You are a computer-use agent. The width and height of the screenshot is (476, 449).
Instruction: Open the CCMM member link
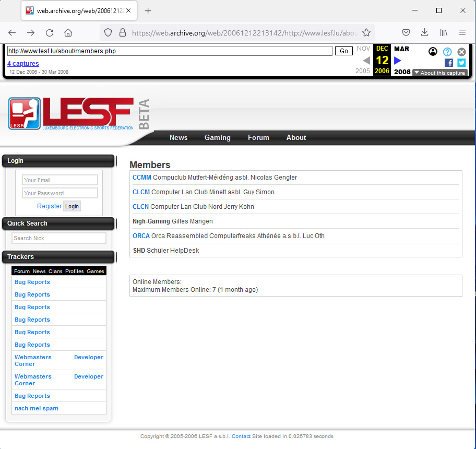click(x=142, y=178)
